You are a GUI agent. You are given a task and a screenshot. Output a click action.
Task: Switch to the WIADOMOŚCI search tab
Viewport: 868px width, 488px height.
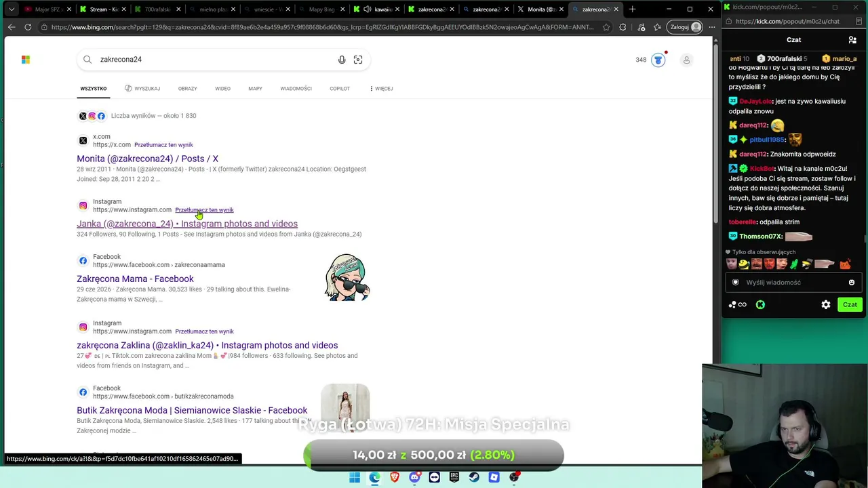(296, 89)
